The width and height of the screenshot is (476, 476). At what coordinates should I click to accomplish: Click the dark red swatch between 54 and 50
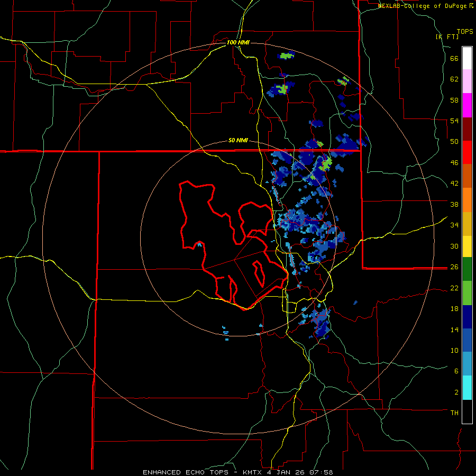pyautogui.click(x=467, y=129)
